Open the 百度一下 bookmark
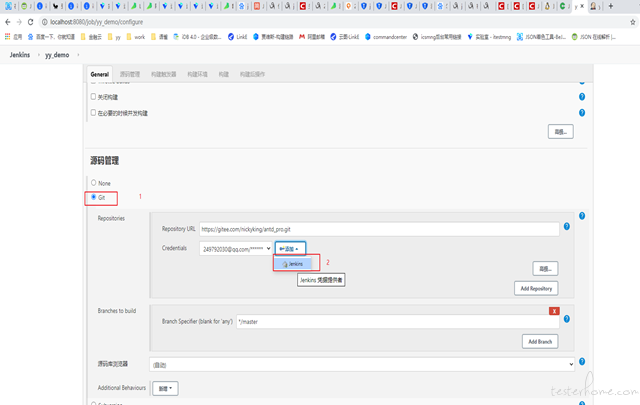This screenshot has width=640, height=405. 51,37
